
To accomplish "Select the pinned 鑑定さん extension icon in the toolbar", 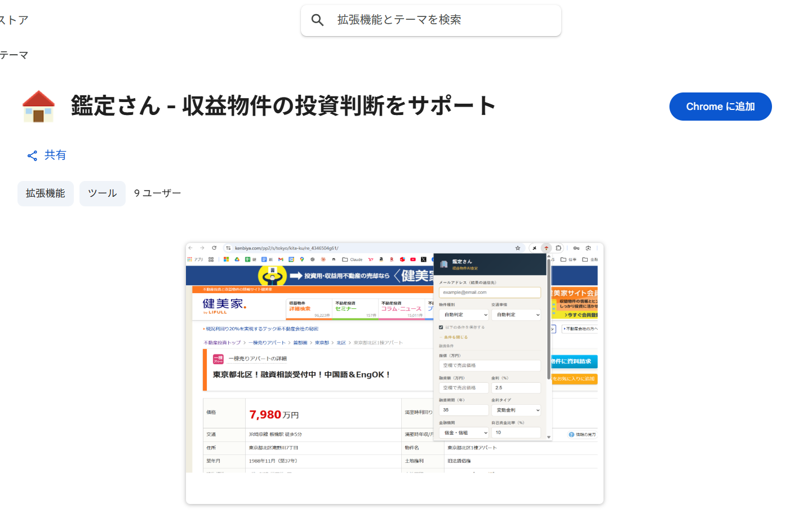I will (x=546, y=248).
